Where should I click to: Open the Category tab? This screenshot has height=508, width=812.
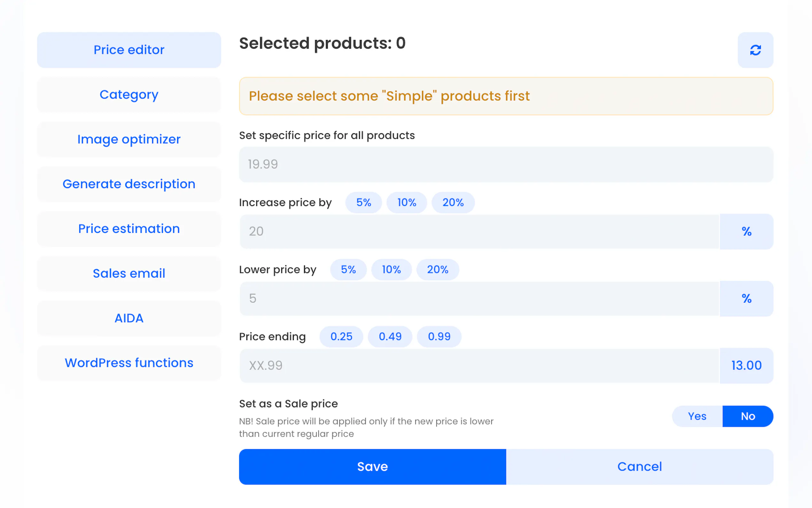pyautogui.click(x=129, y=95)
